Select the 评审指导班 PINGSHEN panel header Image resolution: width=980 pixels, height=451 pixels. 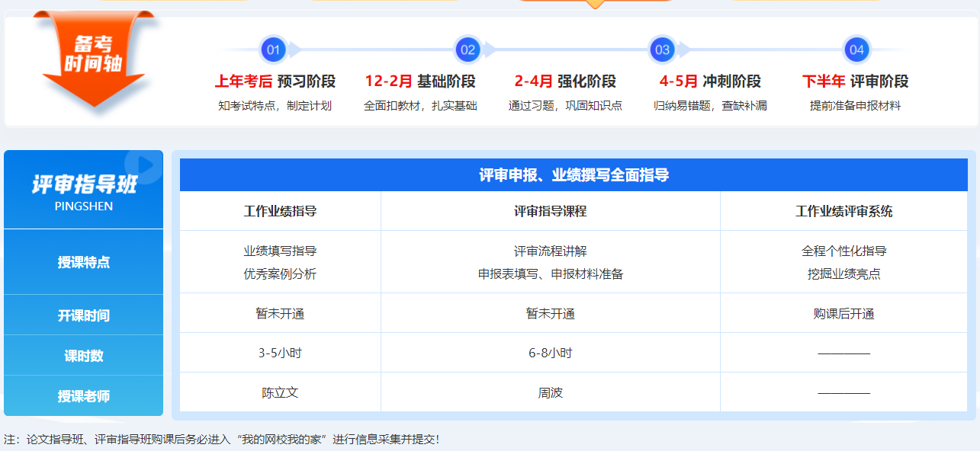tap(84, 190)
